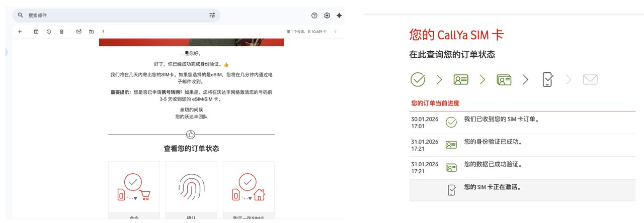Click phone icon beside SIM activating row
Viewport: 644px width, 223px height.
452,190
